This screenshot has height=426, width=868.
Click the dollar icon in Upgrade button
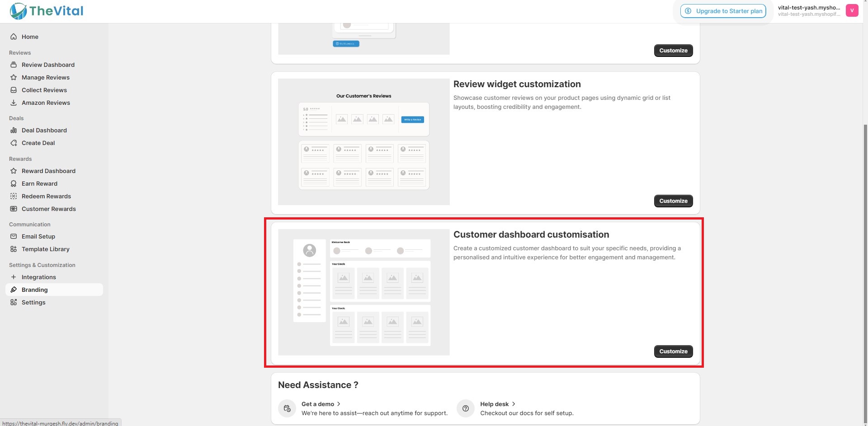coord(688,11)
